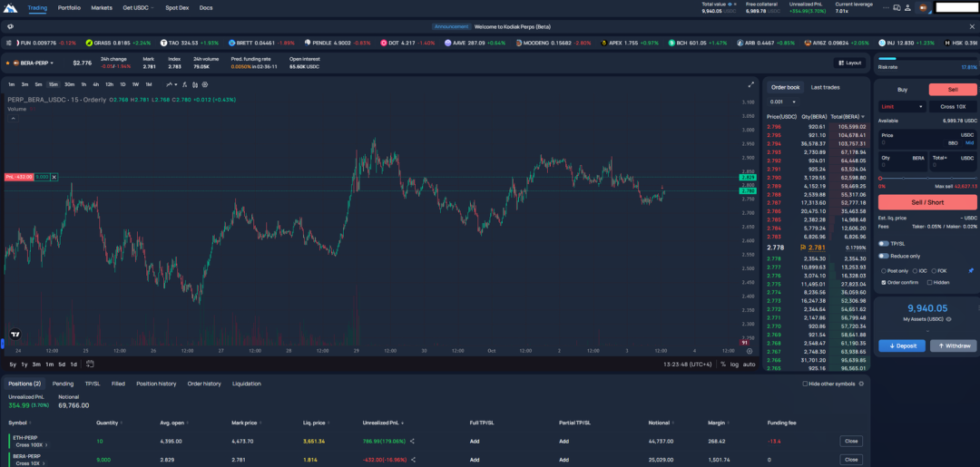The height and width of the screenshot is (467, 980).
Task: Share the ETH-PERP unrealized PnL
Action: 413,441
